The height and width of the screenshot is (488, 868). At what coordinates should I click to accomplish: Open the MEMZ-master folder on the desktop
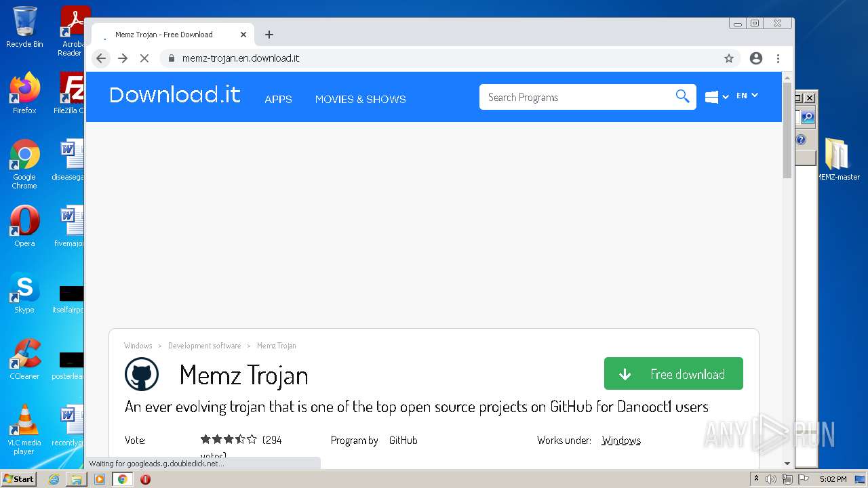point(837,159)
